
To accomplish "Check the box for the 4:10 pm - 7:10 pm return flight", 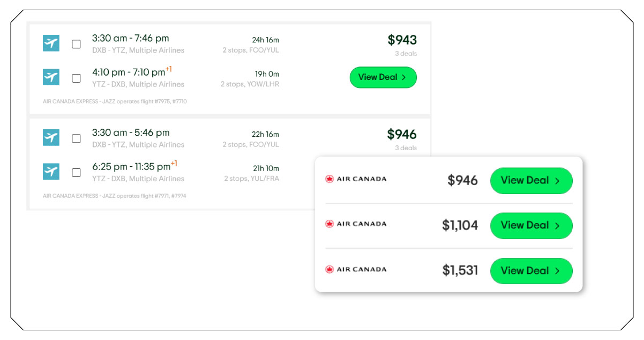I will (76, 77).
